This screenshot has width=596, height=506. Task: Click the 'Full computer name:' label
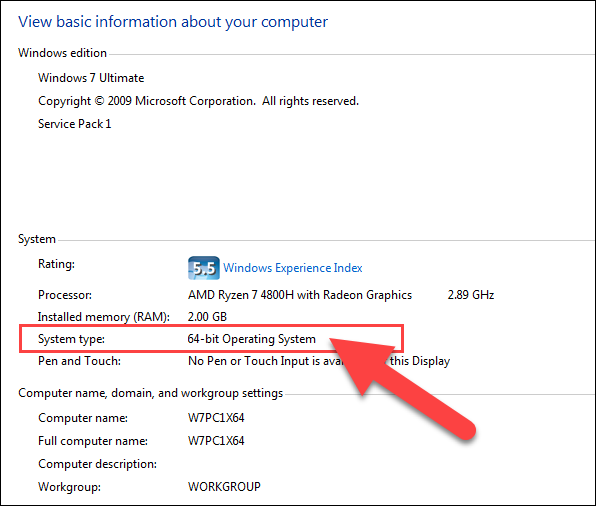tap(93, 441)
